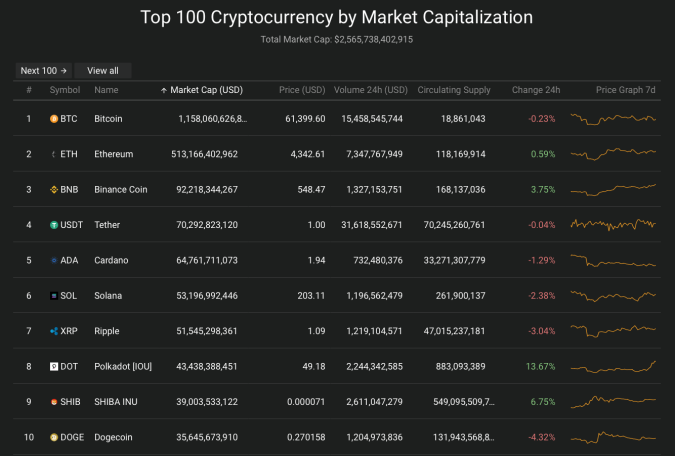Open Tether 7-day price graph

pos(613,225)
